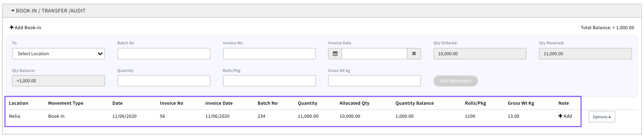
Task: Click the Invoice Date text field
Action: pyautogui.click(x=374, y=54)
